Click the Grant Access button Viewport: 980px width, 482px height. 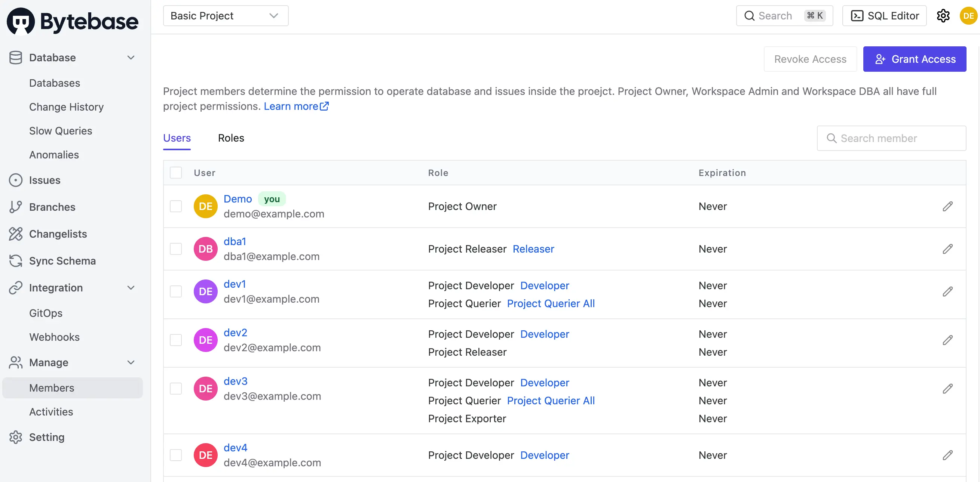point(915,59)
